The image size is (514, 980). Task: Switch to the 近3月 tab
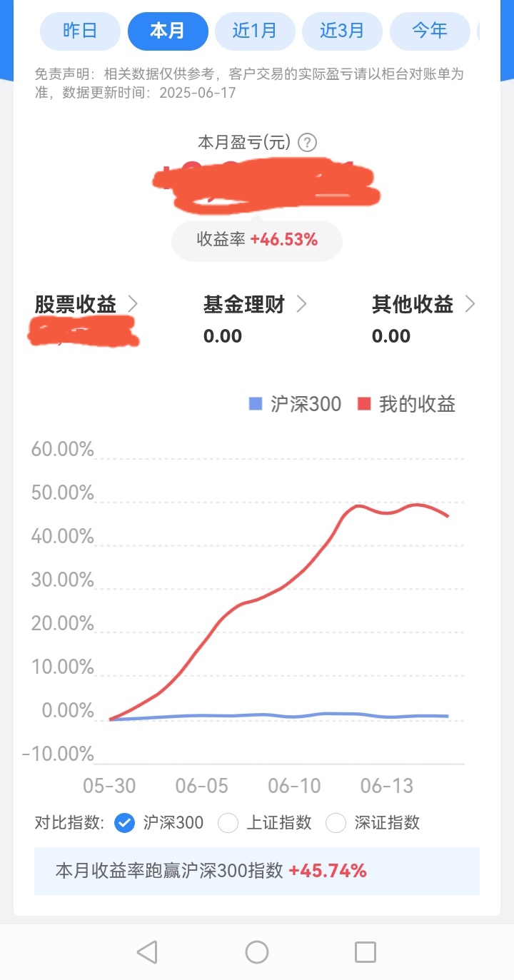(342, 31)
